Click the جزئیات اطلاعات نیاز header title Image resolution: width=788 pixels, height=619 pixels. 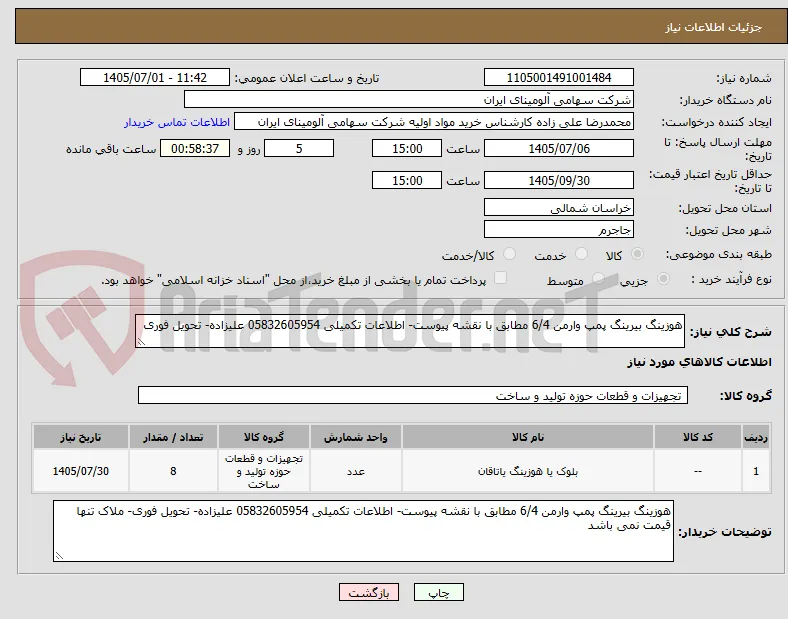point(714,27)
